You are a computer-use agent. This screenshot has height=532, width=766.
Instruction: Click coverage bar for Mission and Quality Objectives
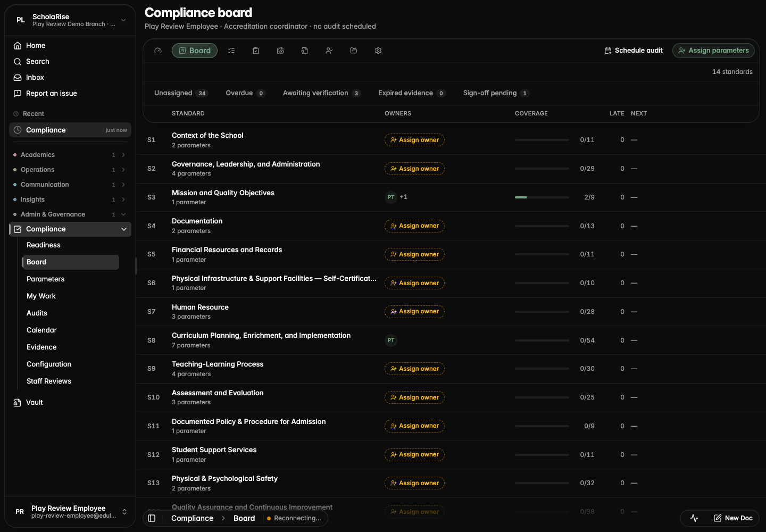point(542,197)
